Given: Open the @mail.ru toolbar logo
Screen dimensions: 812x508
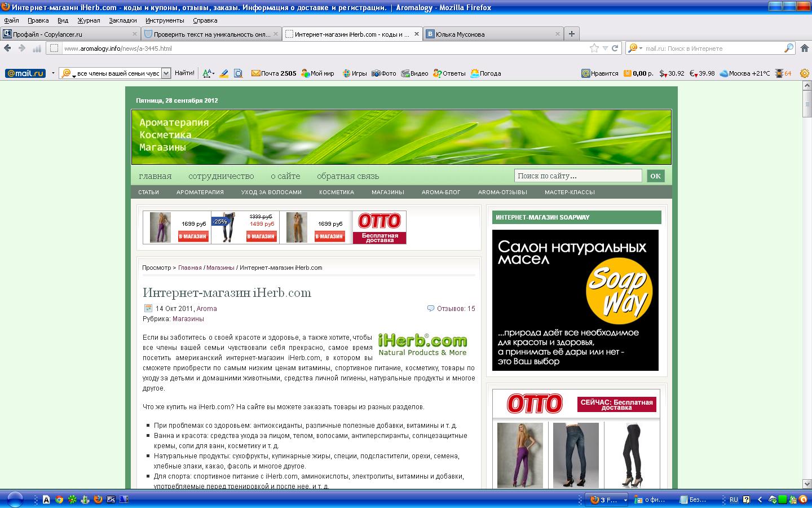Looking at the screenshot, I should pyautogui.click(x=25, y=73).
